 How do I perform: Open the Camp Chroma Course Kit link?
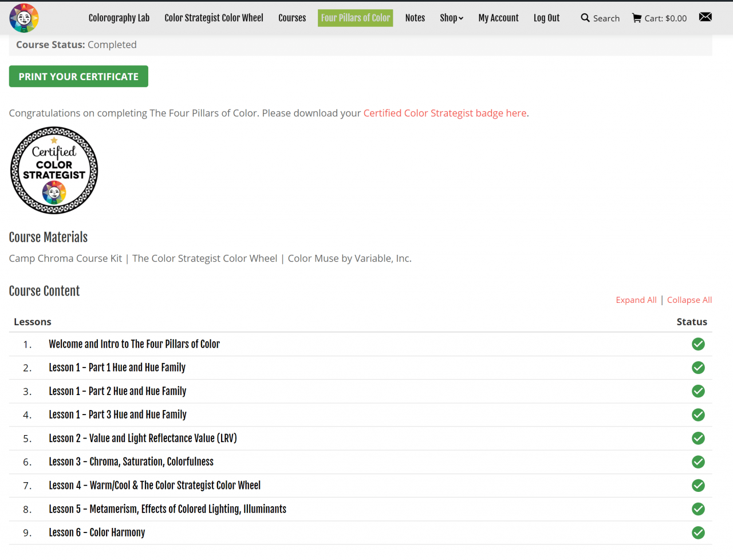pyautogui.click(x=65, y=258)
